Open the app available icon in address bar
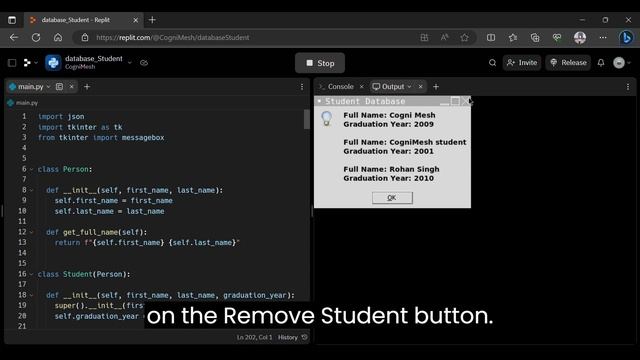The image size is (640, 360). point(424,38)
